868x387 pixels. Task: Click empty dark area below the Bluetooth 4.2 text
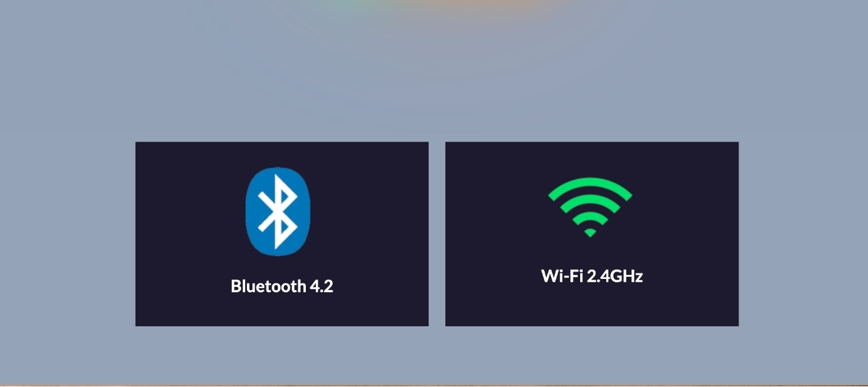(282, 311)
